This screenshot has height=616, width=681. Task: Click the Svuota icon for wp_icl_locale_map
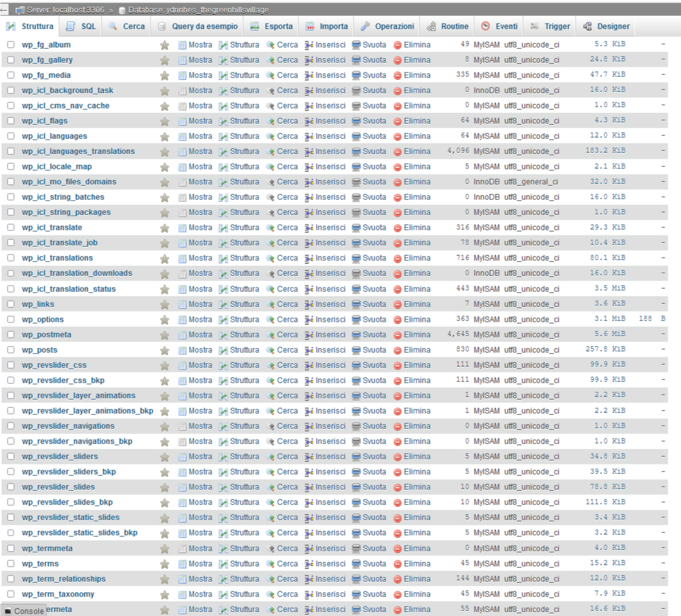click(356, 167)
